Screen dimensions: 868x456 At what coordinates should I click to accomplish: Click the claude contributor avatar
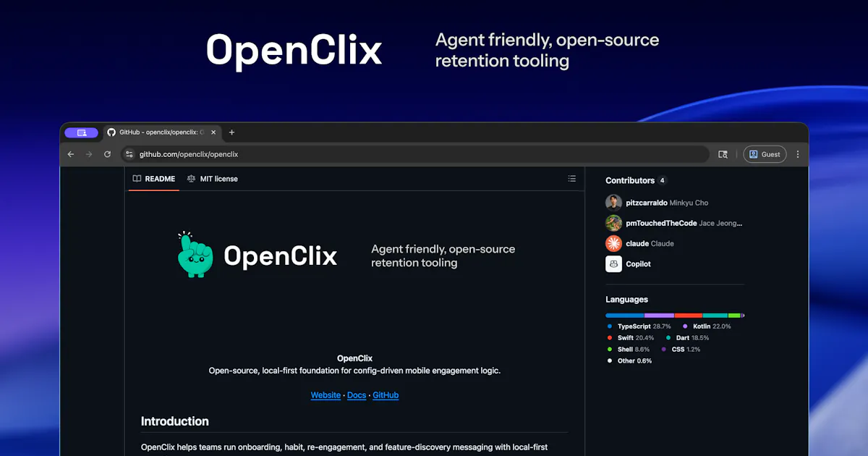(x=613, y=243)
